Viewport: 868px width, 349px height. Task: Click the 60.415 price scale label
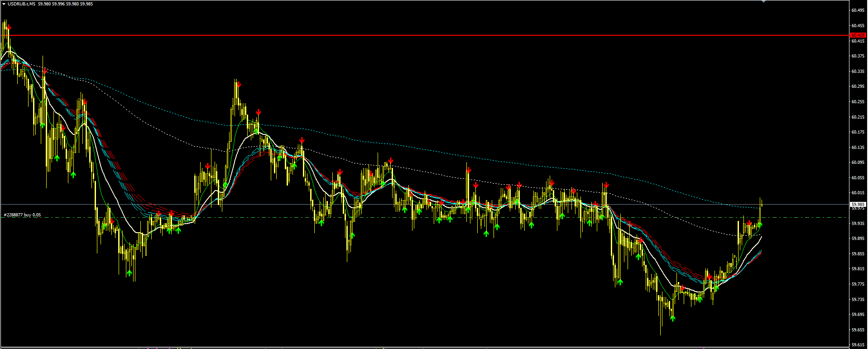[x=857, y=41]
